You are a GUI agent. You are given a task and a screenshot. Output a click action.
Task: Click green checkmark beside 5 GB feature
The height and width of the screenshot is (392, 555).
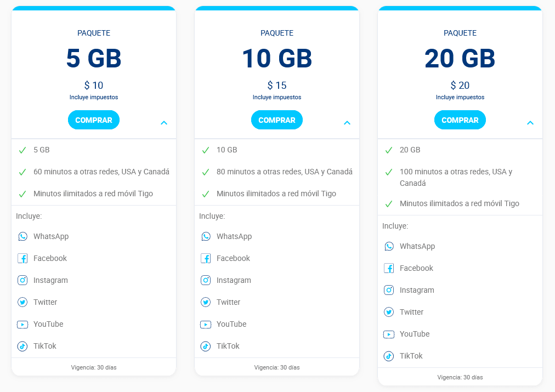pos(22,150)
